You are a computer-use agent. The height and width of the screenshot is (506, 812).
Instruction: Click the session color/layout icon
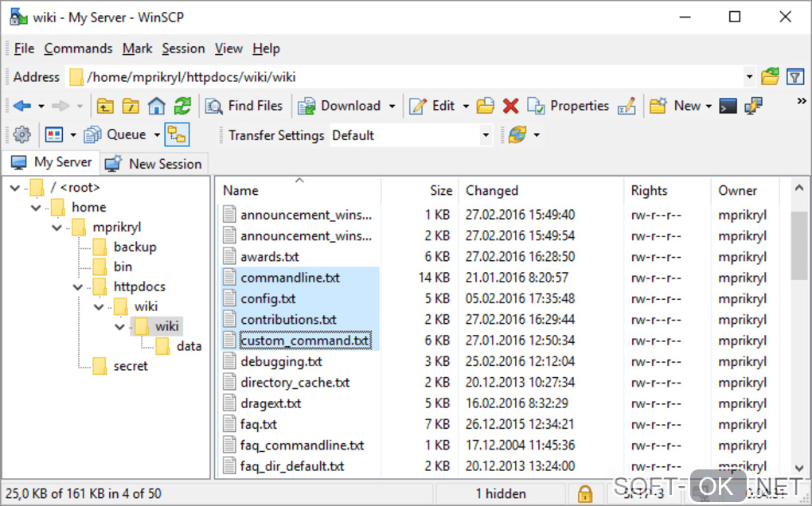(x=54, y=135)
